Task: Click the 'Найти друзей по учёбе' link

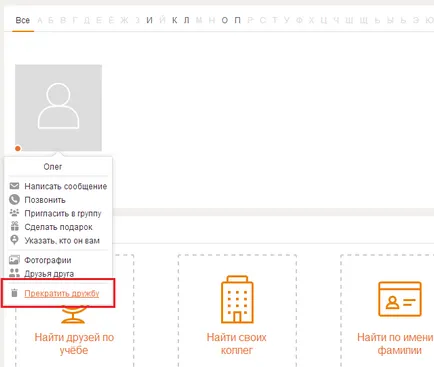Action: pyautogui.click(x=74, y=344)
